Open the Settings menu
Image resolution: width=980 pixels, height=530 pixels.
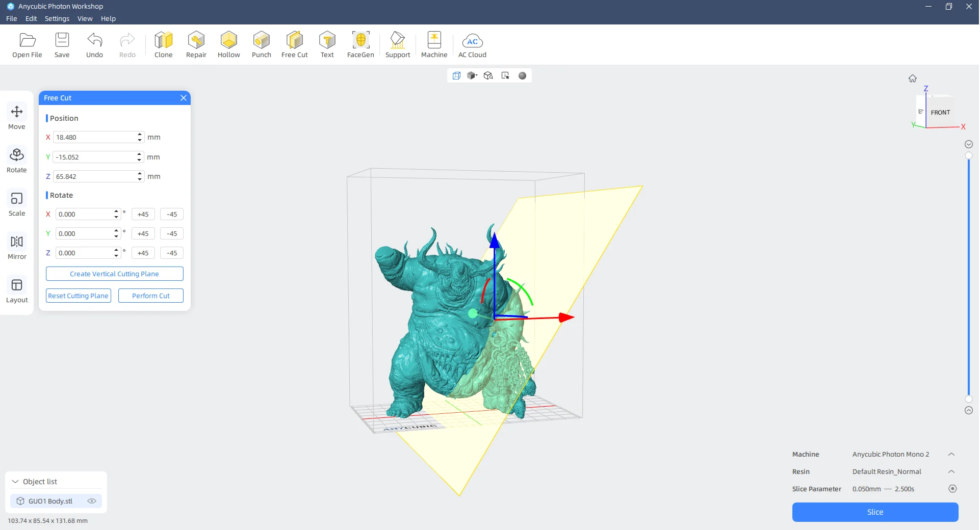click(x=57, y=18)
